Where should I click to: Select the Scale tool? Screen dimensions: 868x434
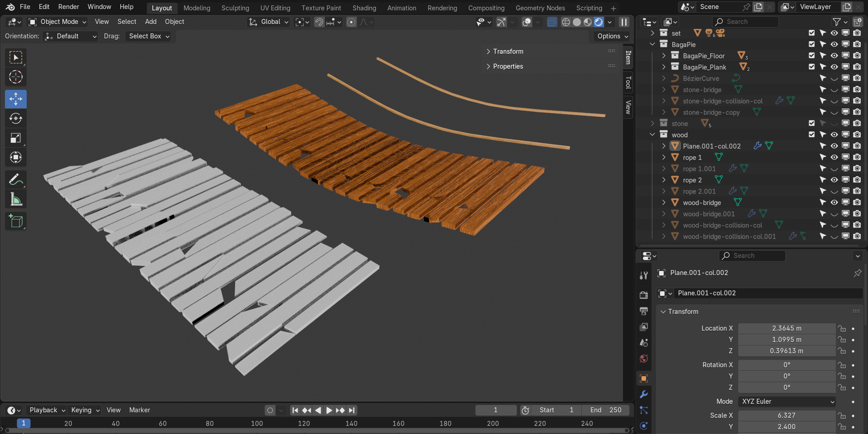[x=16, y=138]
